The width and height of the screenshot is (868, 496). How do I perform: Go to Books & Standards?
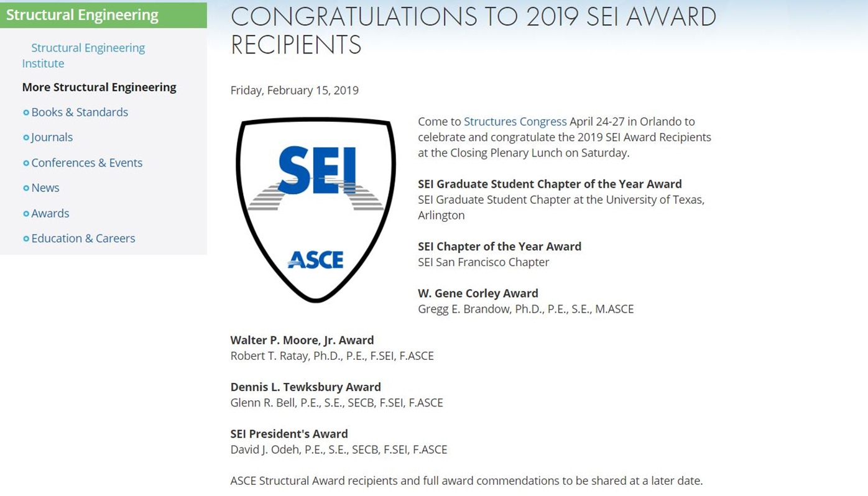click(80, 112)
